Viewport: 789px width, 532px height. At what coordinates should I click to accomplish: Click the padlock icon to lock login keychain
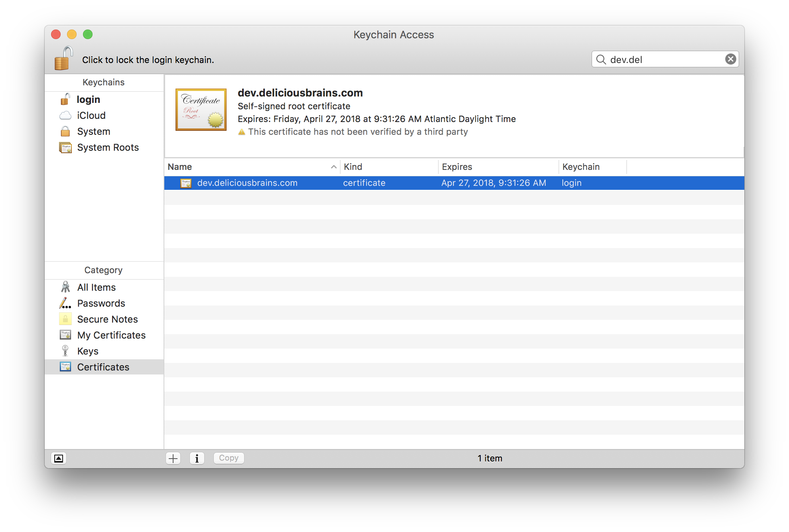coord(63,58)
